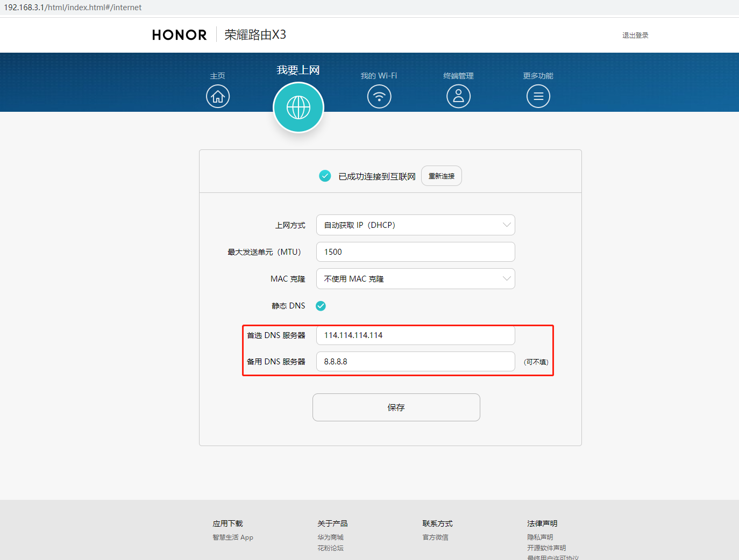Expand the 上网方式 dropdown
Screen dimensions: 739x560
pyautogui.click(x=416, y=225)
